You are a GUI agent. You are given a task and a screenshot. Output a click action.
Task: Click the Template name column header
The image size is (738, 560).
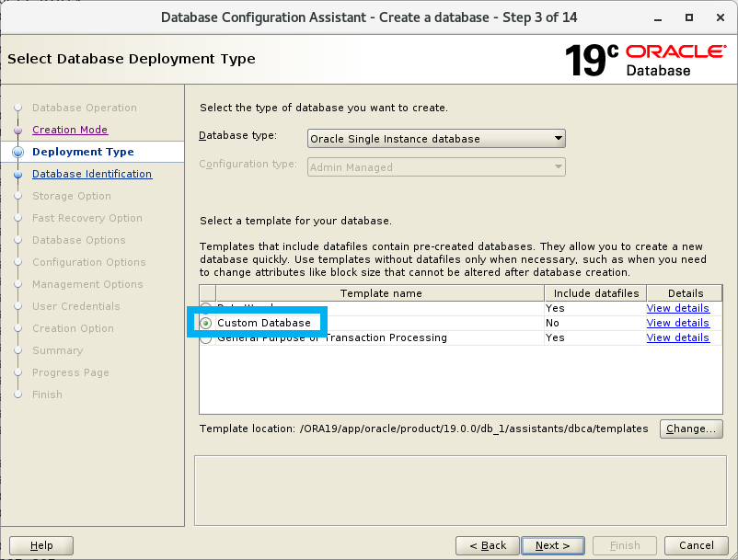point(380,293)
